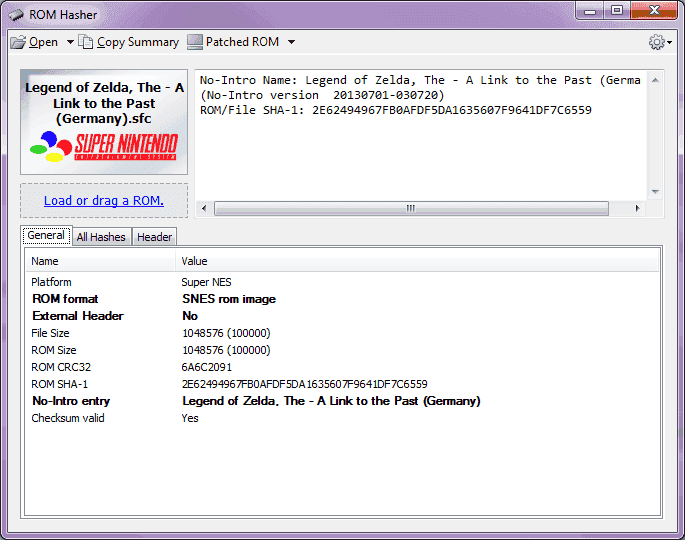This screenshot has height=540, width=685.
Task: Click the ROM Hasher title bar icon
Action: point(17,15)
